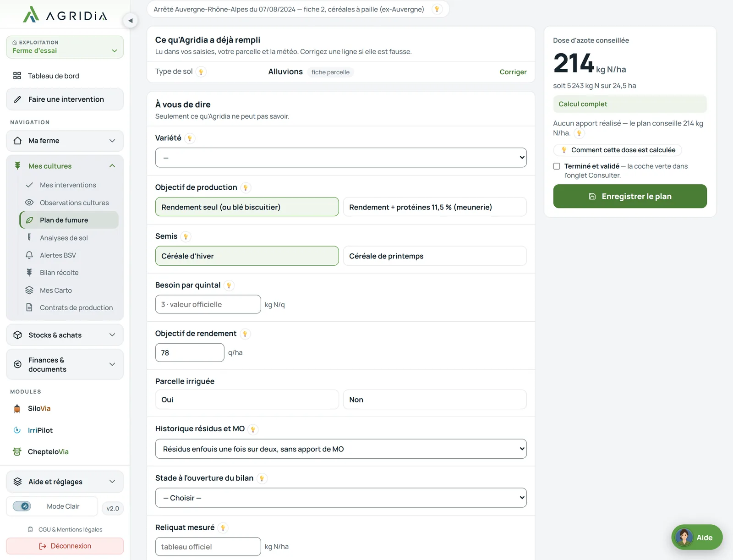Open Stade à l'ouverture du bilan dropdown

point(341,498)
